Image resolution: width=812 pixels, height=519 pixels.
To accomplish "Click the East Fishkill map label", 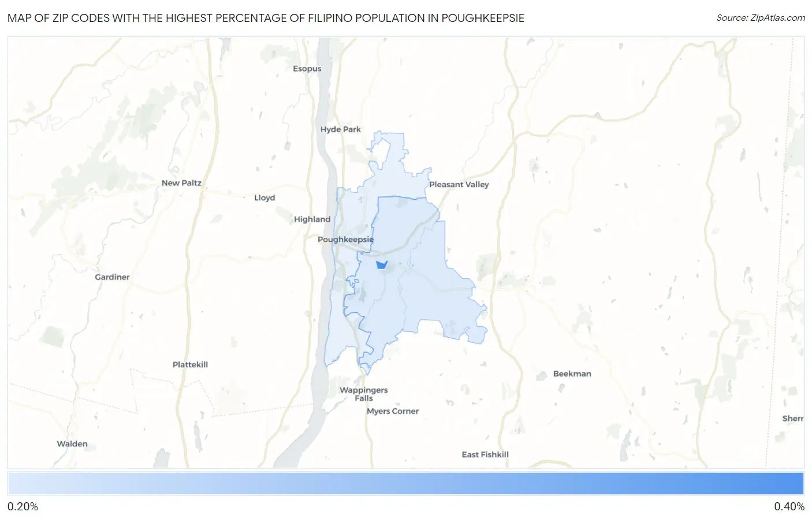I will (485, 455).
